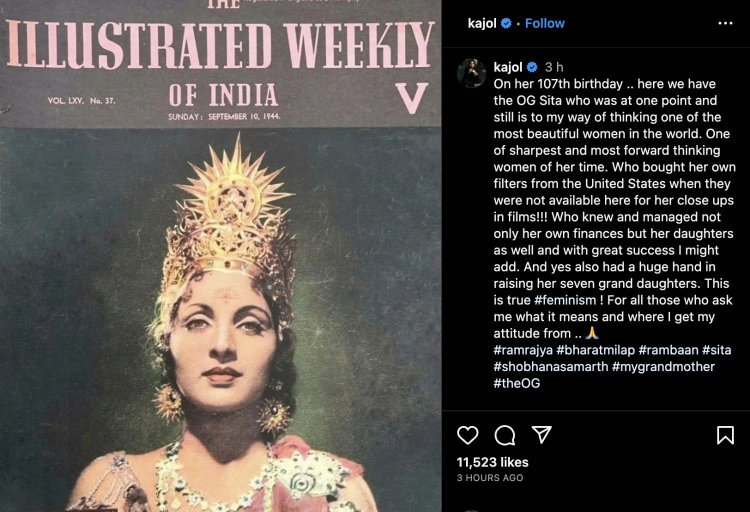Open kajol avatar beside caption

[x=471, y=73]
